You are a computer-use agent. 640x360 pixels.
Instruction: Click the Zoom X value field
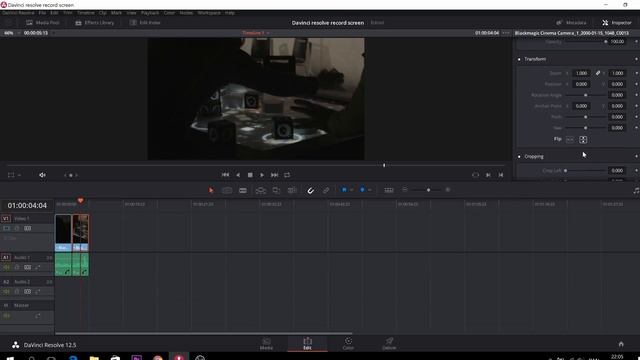click(581, 73)
